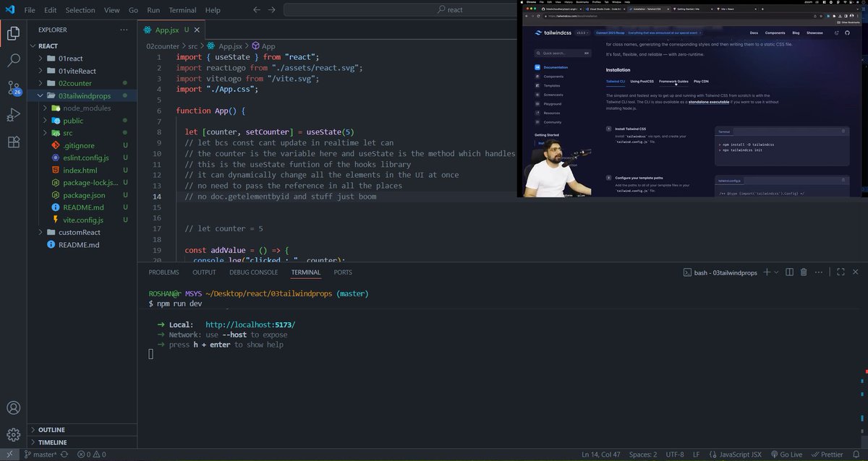The image size is (868, 461).
Task: Open Explorer more actions ellipsis
Action: point(124,30)
